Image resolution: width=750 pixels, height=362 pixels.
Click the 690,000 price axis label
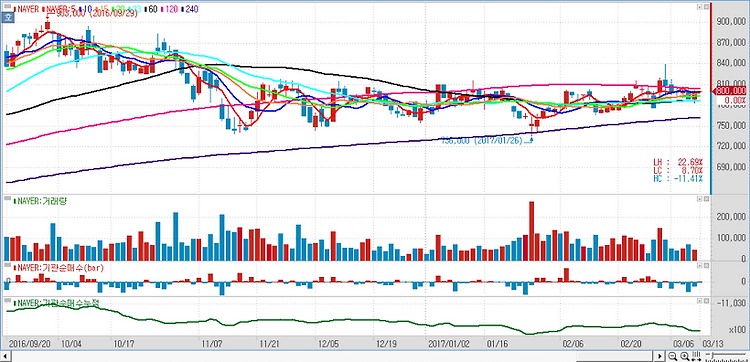730,167
